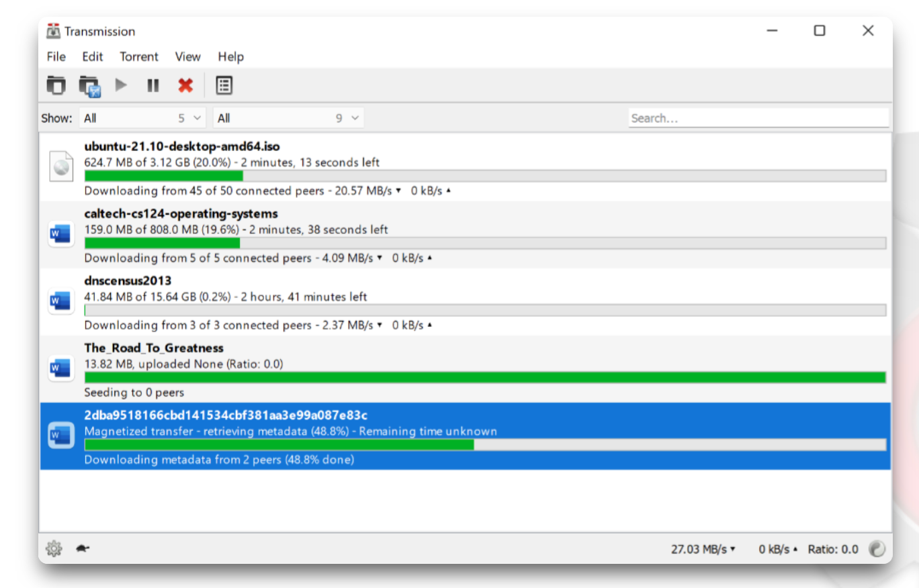This screenshot has height=588, width=919.
Task: Click the disc icon of the ubuntu torrent
Action: coord(61,167)
